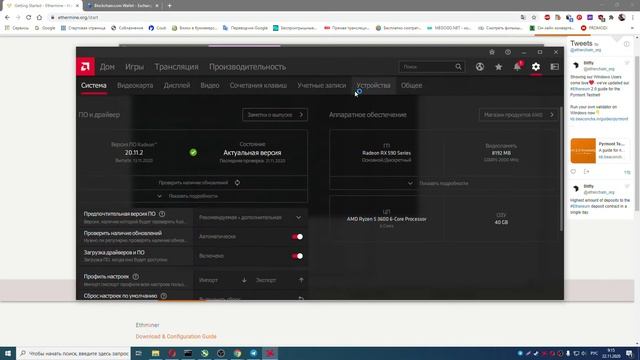
Task: Click help icon next to Предпочтительная версия ПО
Action: tap(162, 214)
